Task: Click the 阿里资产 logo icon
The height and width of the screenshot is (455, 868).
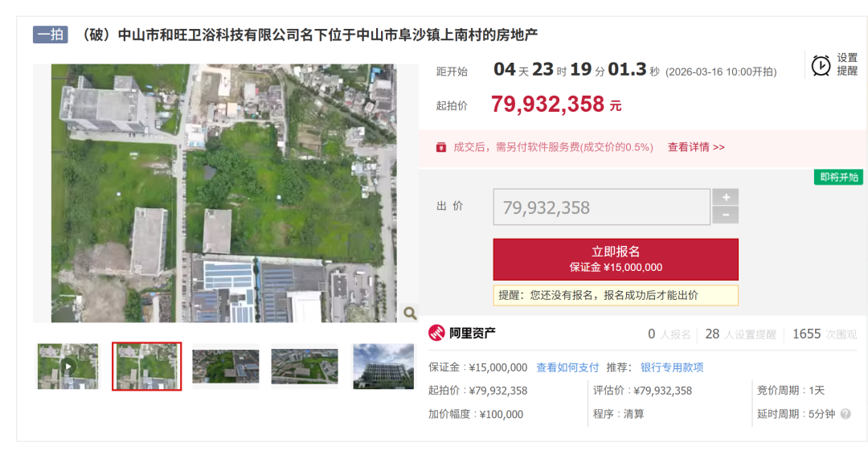Action: [436, 334]
